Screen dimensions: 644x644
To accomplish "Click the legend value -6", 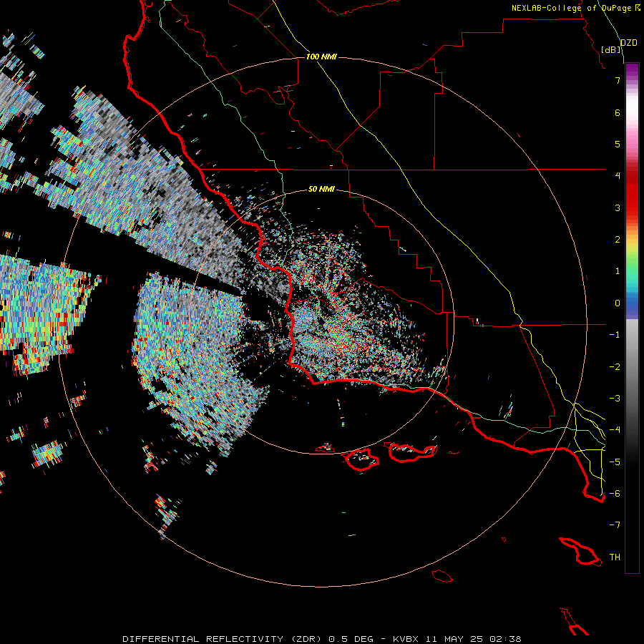I will [x=615, y=493].
